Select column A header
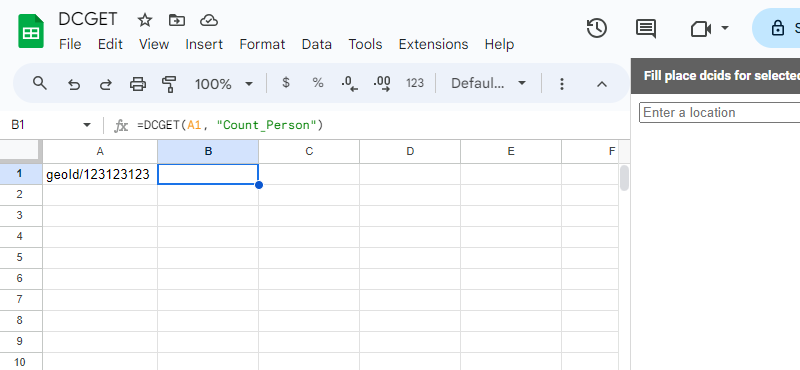 coord(100,152)
